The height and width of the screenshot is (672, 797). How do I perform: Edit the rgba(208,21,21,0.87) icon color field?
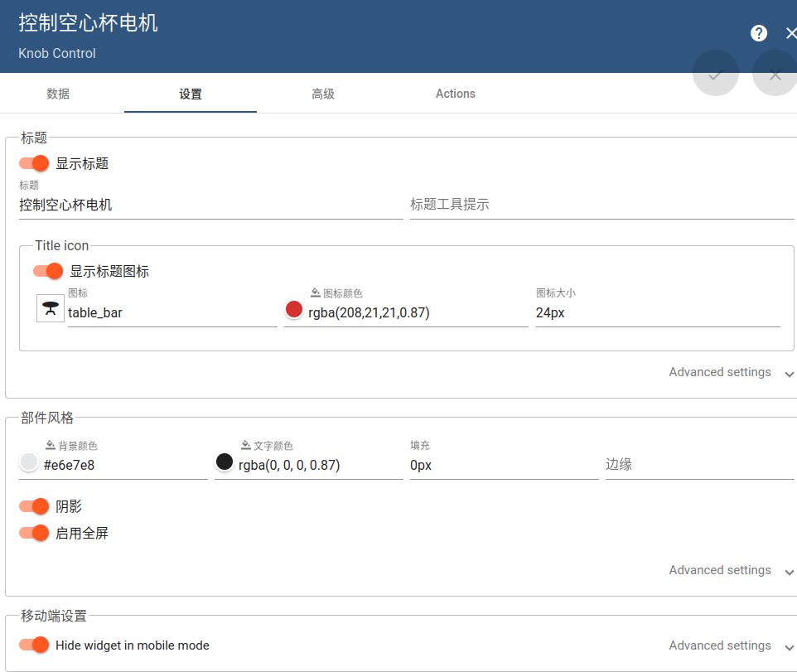418,312
